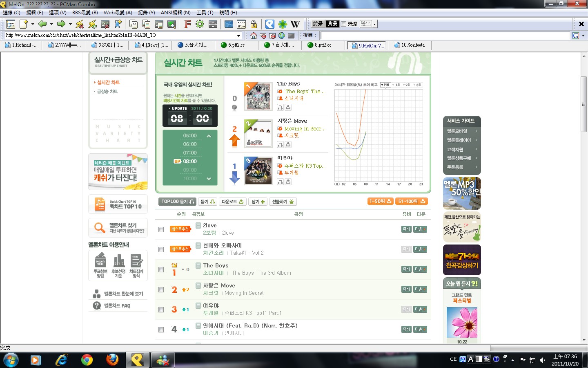
Task: Open the back history dropdown arrow
Action: click(x=51, y=24)
